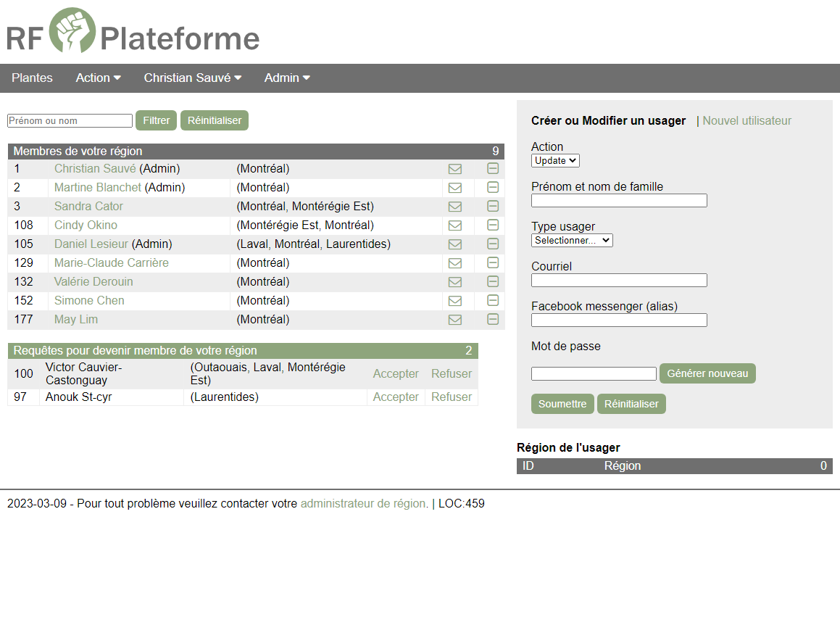Accept Victor Cauvier-Castonguay's membership request
Viewport: 840px width, 638px height.
(x=396, y=374)
